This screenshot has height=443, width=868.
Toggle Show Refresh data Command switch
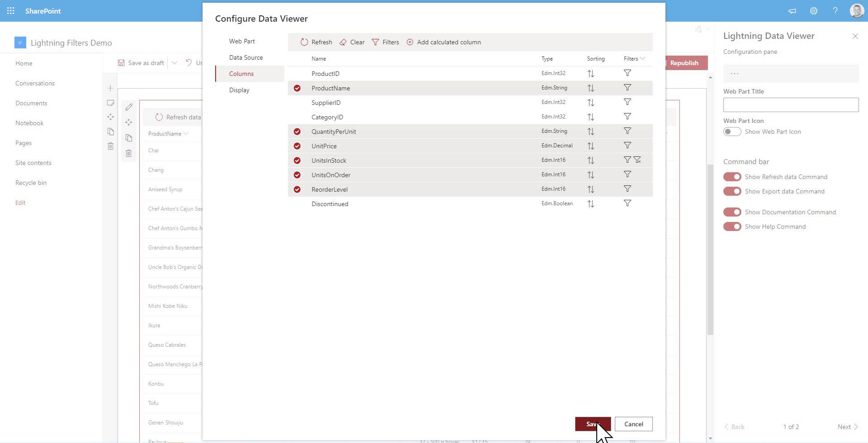732,177
